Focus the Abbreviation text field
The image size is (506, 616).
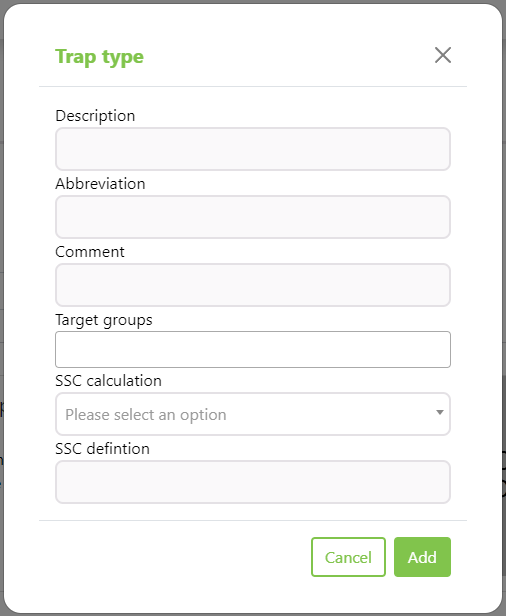(x=253, y=217)
